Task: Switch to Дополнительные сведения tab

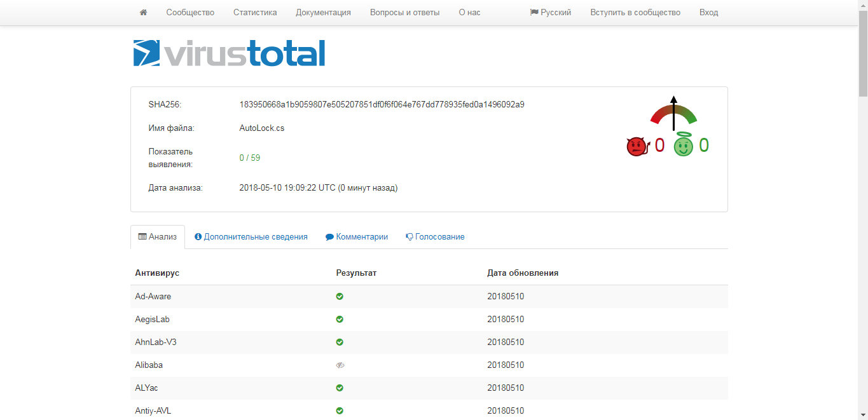Action: click(251, 236)
